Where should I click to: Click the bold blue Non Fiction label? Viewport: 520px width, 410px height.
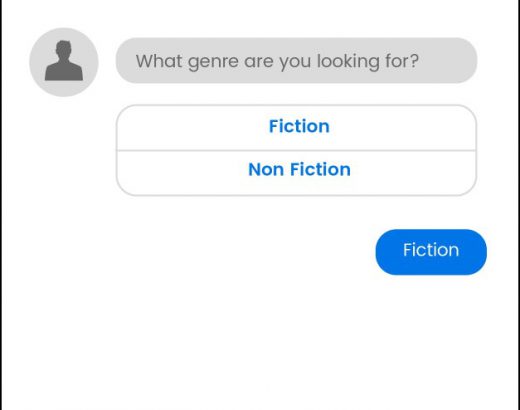pos(299,169)
